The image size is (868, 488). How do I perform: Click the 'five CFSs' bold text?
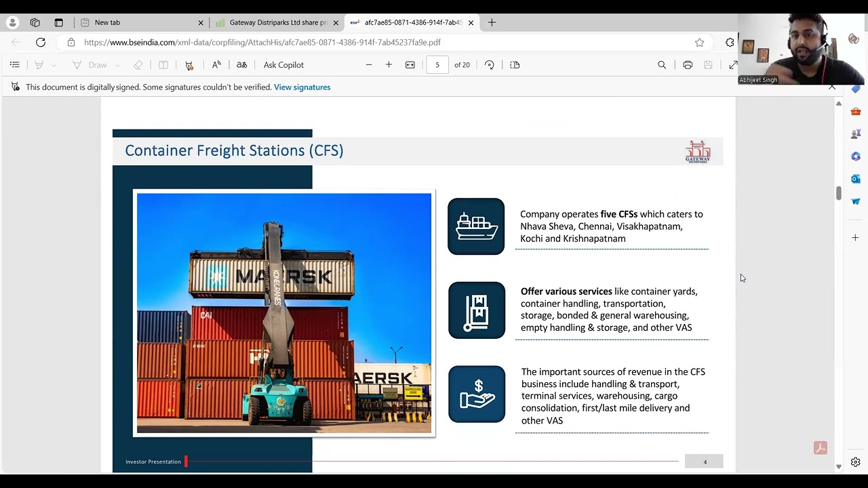[619, 214]
